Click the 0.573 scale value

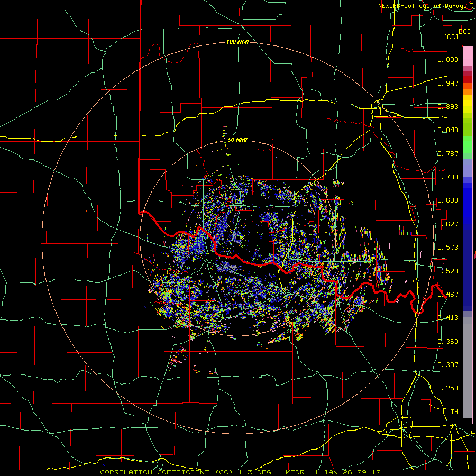448,248
